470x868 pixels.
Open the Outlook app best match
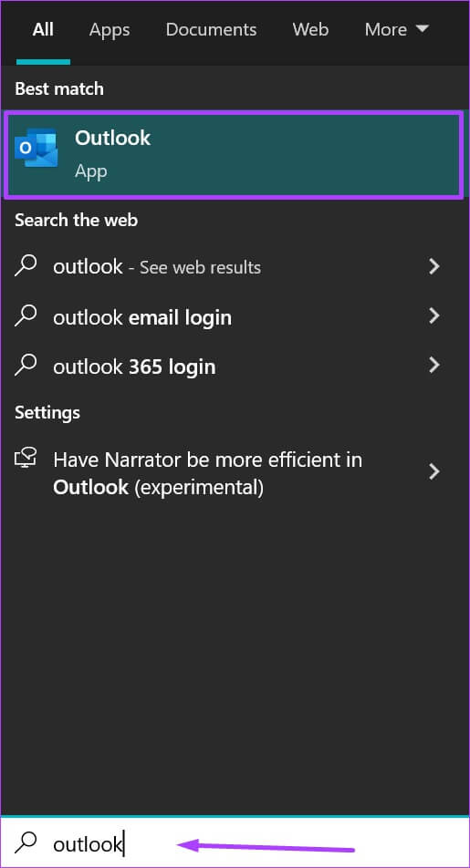point(234,154)
